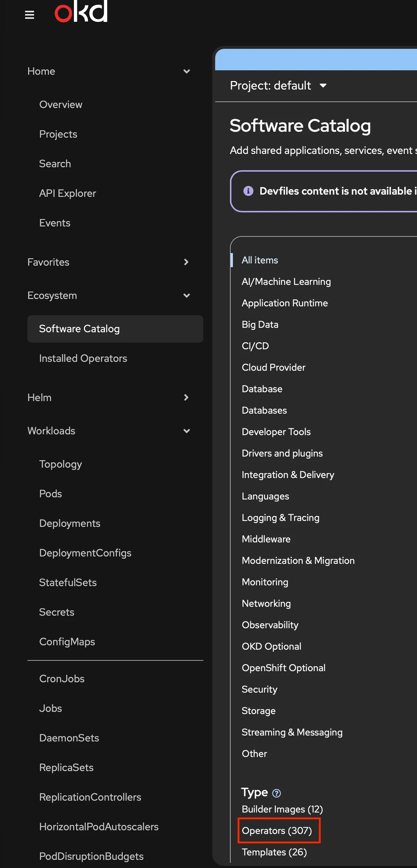Open Topology view

61,464
